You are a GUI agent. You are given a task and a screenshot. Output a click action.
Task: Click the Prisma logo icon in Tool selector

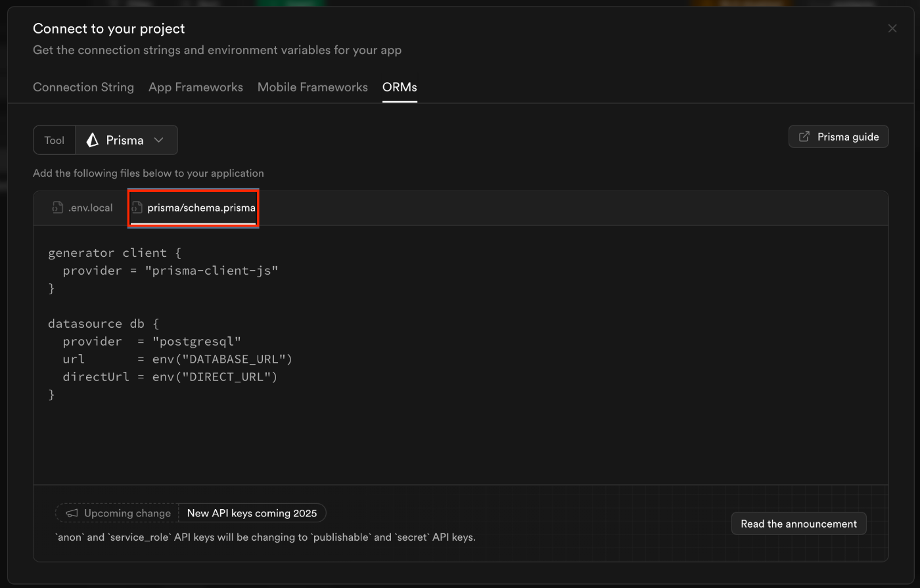pyautogui.click(x=93, y=140)
